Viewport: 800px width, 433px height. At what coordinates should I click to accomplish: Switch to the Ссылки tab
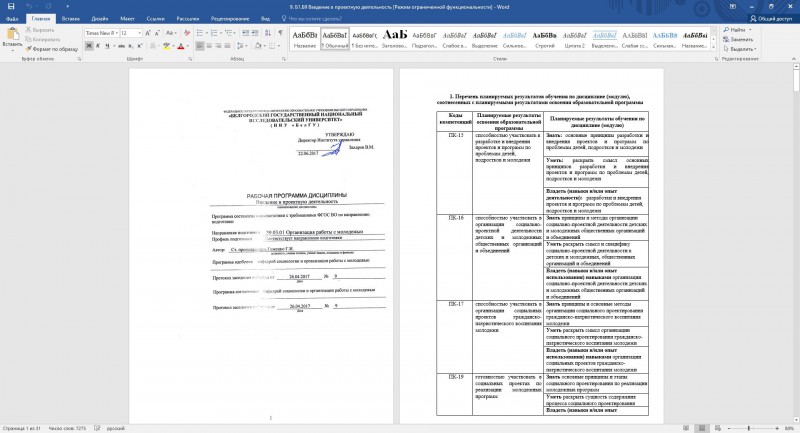pos(155,19)
